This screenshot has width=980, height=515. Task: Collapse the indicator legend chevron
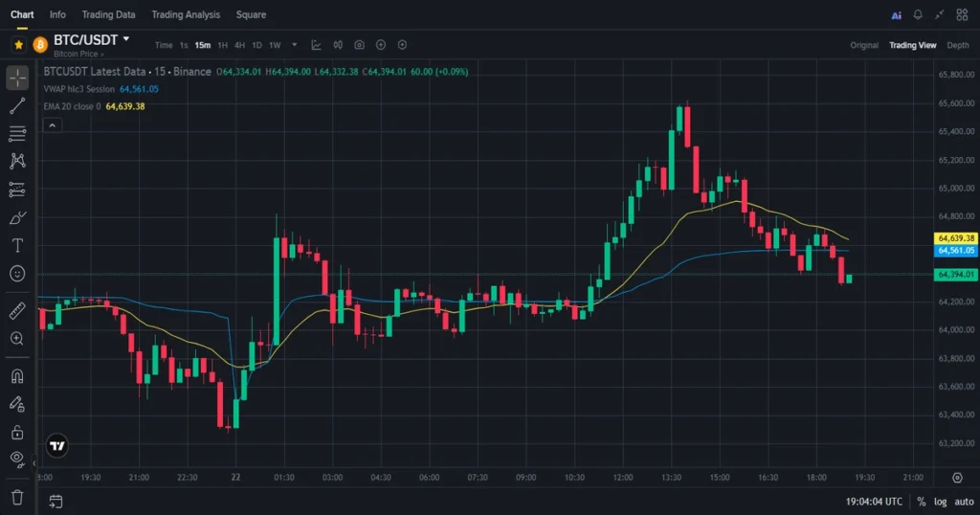point(53,125)
